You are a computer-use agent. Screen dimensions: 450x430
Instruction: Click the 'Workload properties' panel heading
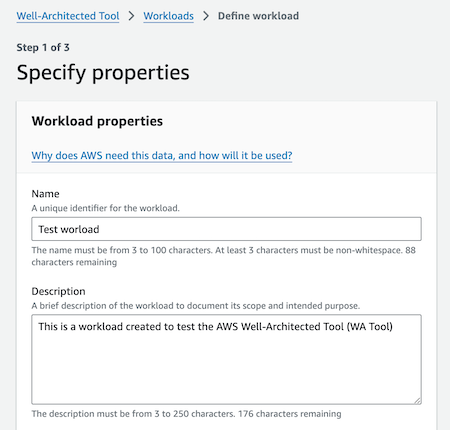pos(97,121)
